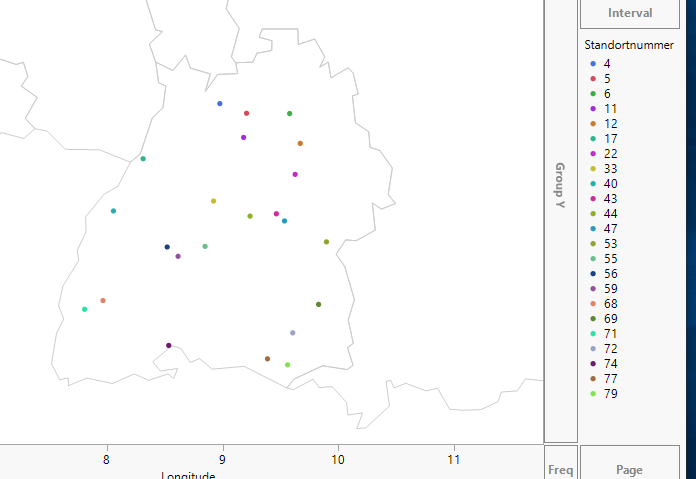Select the lime Standort 79 map point

pyautogui.click(x=288, y=365)
